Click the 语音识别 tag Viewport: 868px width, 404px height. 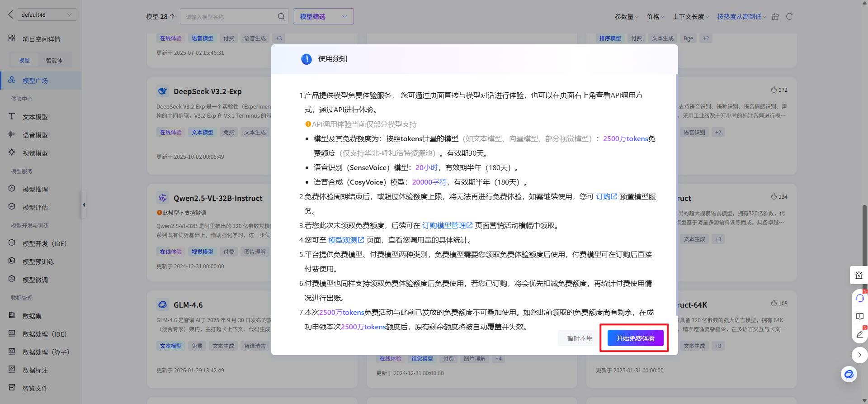(x=694, y=133)
